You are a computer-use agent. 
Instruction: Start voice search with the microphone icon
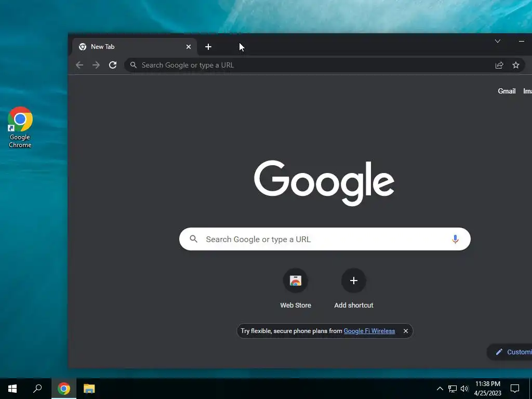pyautogui.click(x=455, y=239)
